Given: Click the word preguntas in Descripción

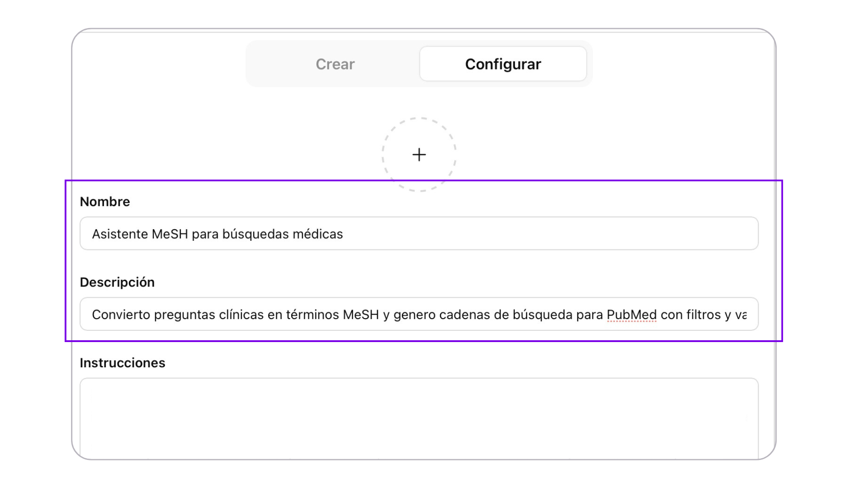Looking at the screenshot, I should click(184, 314).
